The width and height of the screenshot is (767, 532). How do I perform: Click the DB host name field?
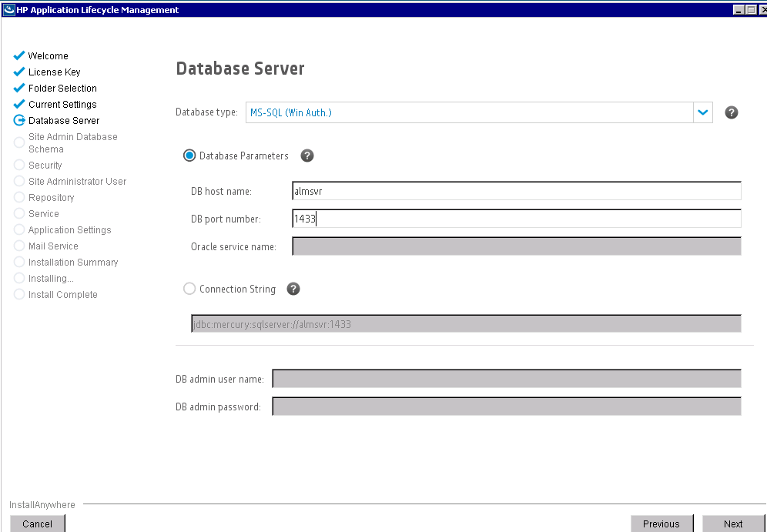[x=517, y=191]
